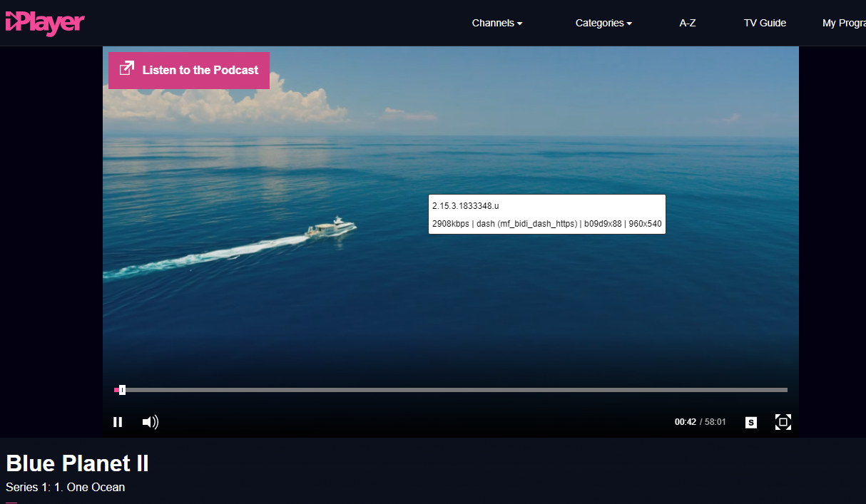Mute the volume speaker icon
The height and width of the screenshot is (504, 866).
[x=150, y=422]
